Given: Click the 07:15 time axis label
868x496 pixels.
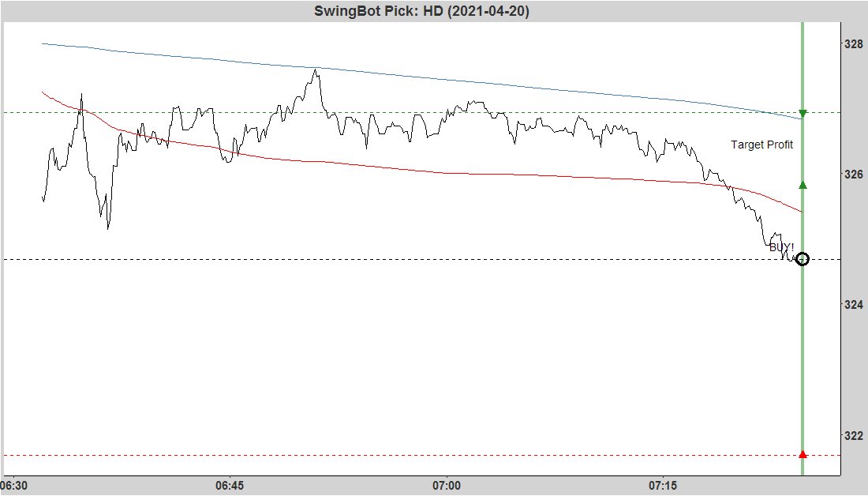Looking at the screenshot, I should [663, 486].
